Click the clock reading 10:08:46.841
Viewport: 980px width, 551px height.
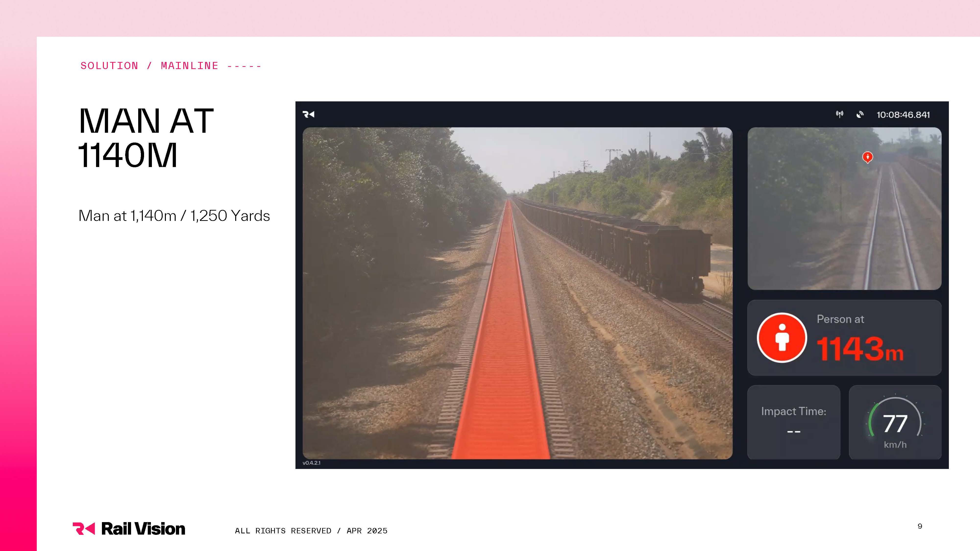tap(903, 115)
